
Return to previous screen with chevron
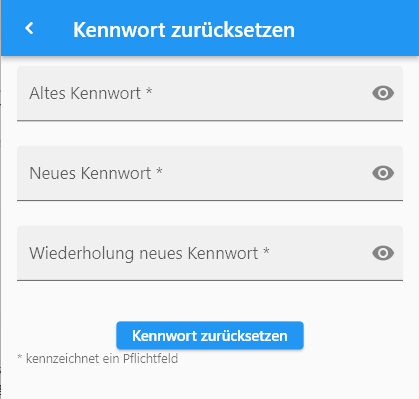(x=29, y=28)
